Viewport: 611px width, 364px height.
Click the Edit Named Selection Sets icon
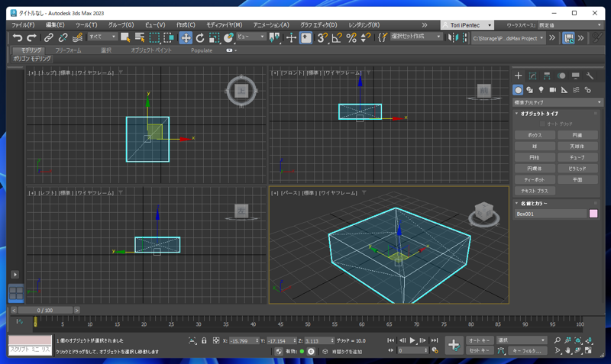(383, 37)
